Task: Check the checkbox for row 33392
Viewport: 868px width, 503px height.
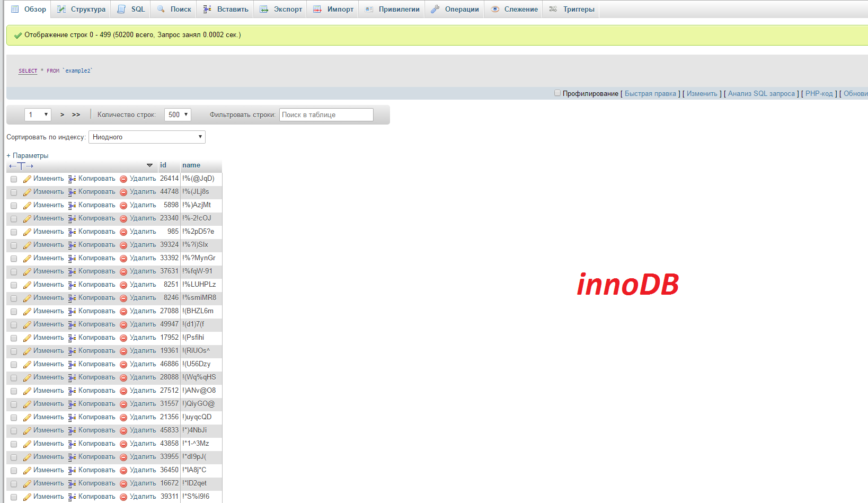Action: pyautogui.click(x=14, y=259)
